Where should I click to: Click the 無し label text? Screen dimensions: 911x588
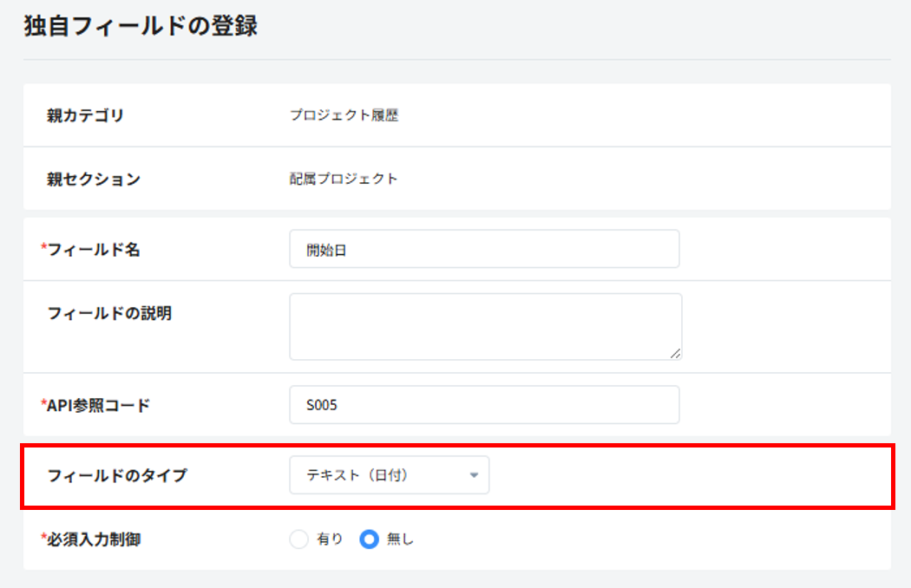coord(401,539)
